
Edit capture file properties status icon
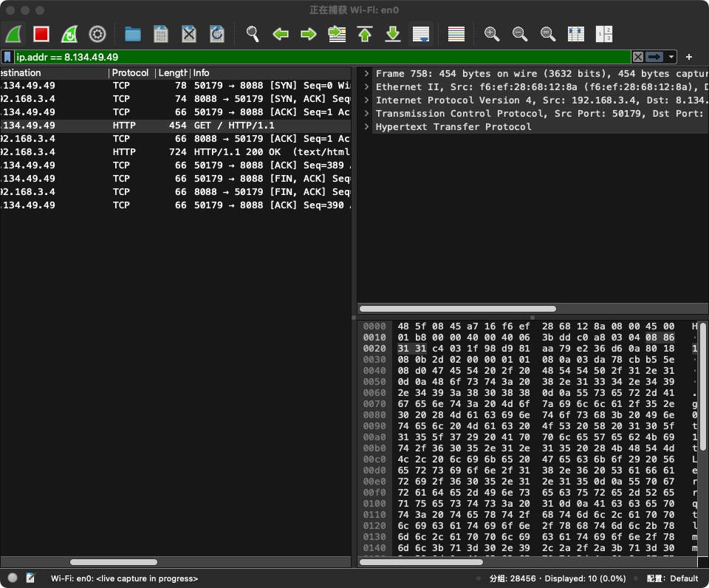tap(30, 578)
